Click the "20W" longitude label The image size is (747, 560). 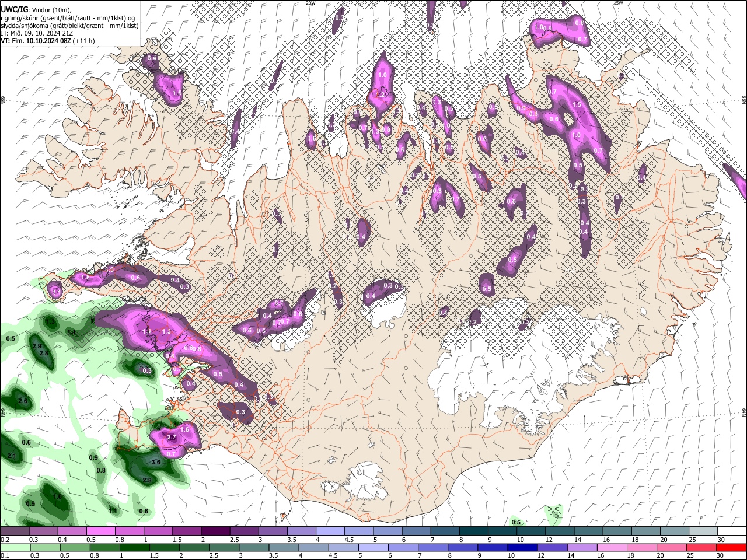point(310,3)
